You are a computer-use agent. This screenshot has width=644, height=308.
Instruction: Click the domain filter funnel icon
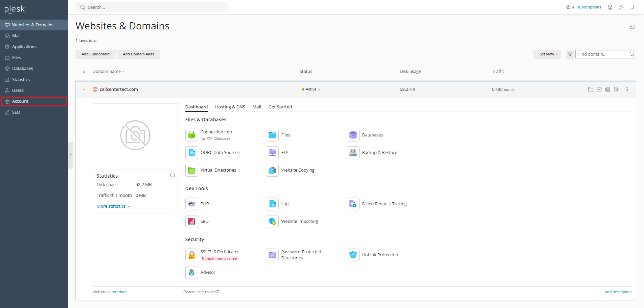pyautogui.click(x=570, y=54)
